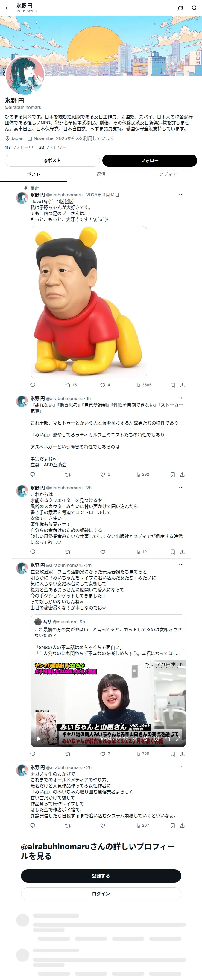The height and width of the screenshot is (980, 202).
Task: Click the 登録する sign-up button
Action: (x=101, y=876)
